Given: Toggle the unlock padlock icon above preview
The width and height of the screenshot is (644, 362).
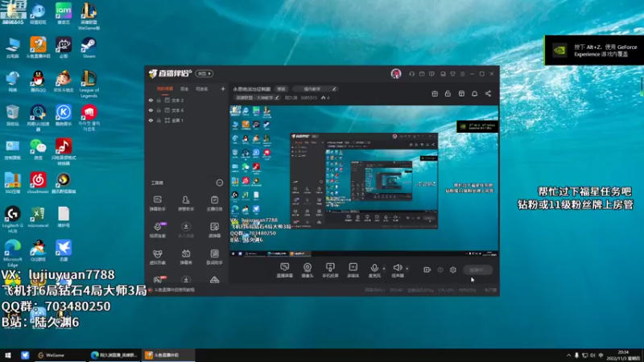Looking at the screenshot, I should pos(448,93).
